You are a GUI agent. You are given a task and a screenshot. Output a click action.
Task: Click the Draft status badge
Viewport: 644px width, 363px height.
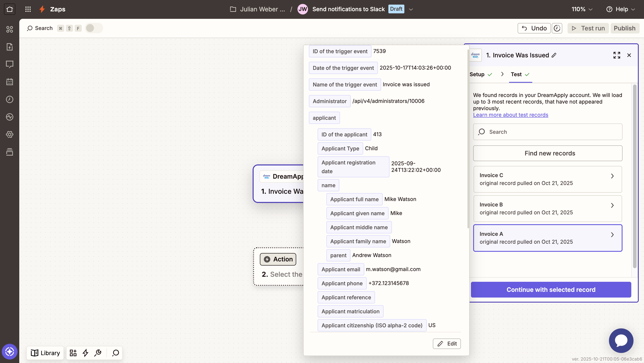point(396,9)
